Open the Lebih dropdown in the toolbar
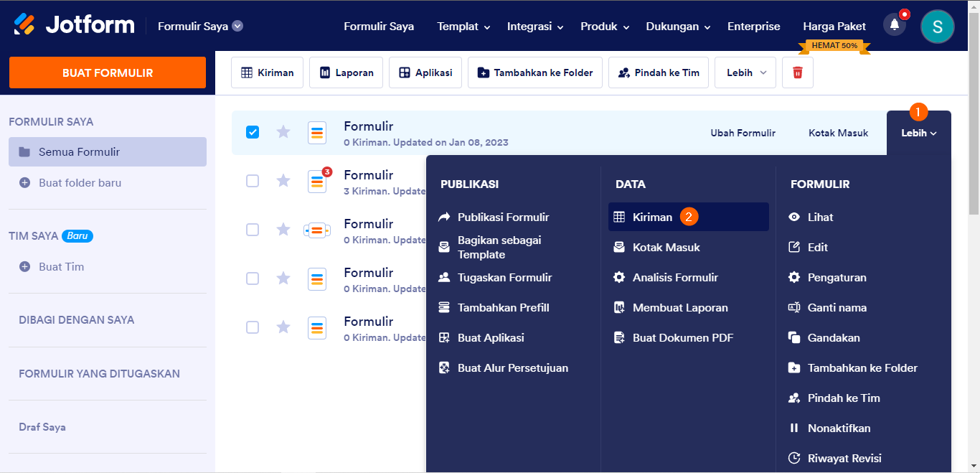 pyautogui.click(x=745, y=72)
